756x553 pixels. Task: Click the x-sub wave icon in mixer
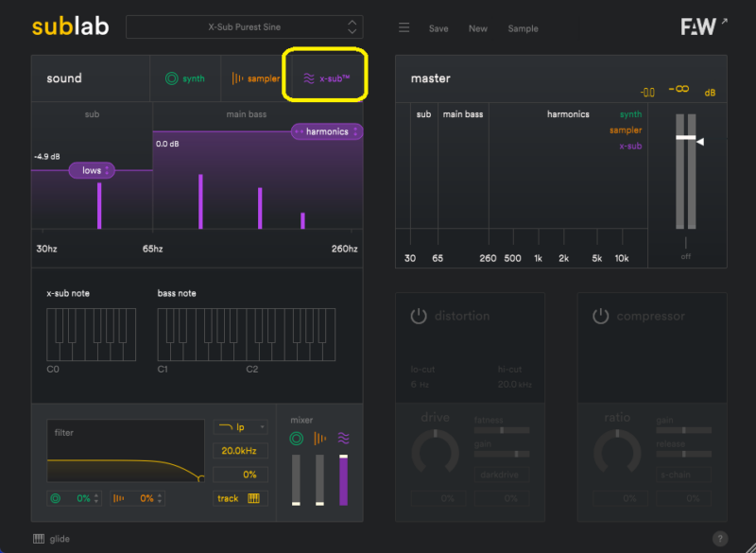pyautogui.click(x=343, y=439)
